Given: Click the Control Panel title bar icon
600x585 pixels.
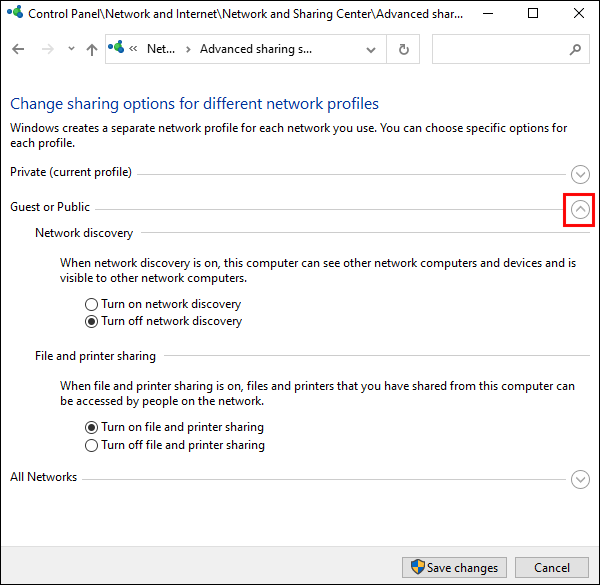Looking at the screenshot, I should [15, 13].
